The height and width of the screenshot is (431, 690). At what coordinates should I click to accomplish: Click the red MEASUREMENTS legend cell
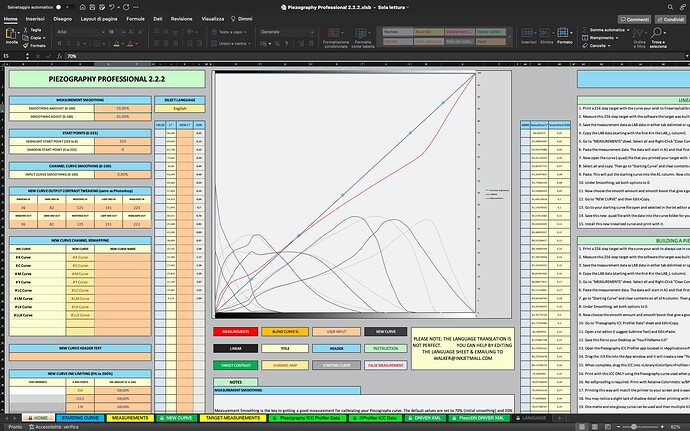(x=235, y=332)
